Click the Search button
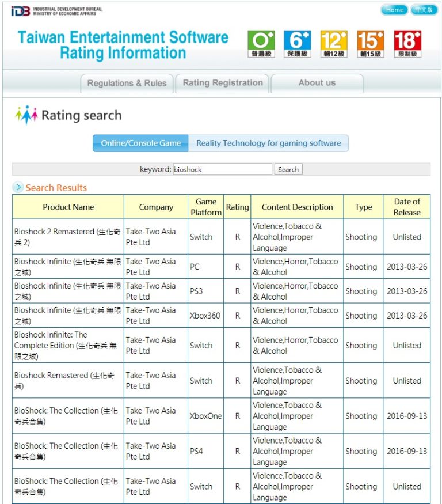This screenshot has height=504, width=442. tap(288, 169)
